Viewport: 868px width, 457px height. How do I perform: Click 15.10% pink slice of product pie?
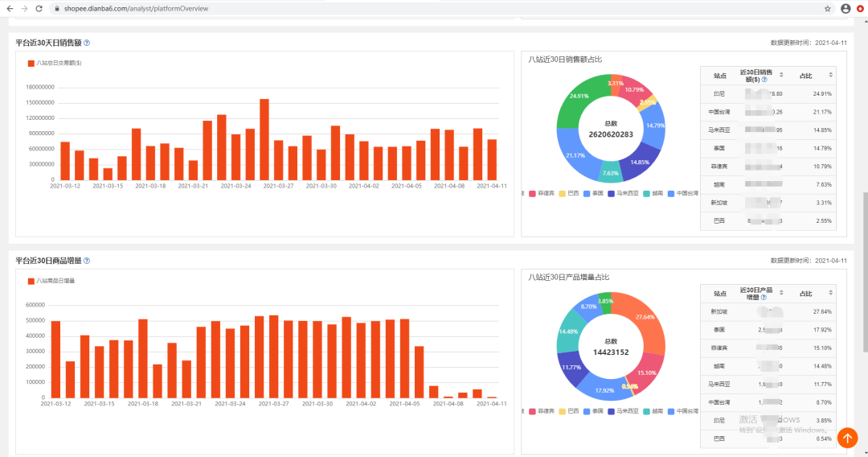pyautogui.click(x=646, y=373)
